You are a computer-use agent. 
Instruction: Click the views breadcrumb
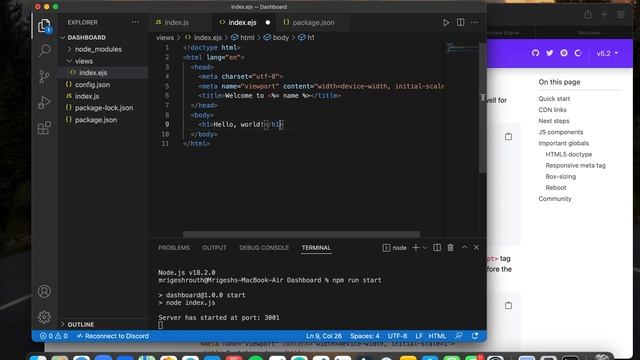click(x=164, y=38)
